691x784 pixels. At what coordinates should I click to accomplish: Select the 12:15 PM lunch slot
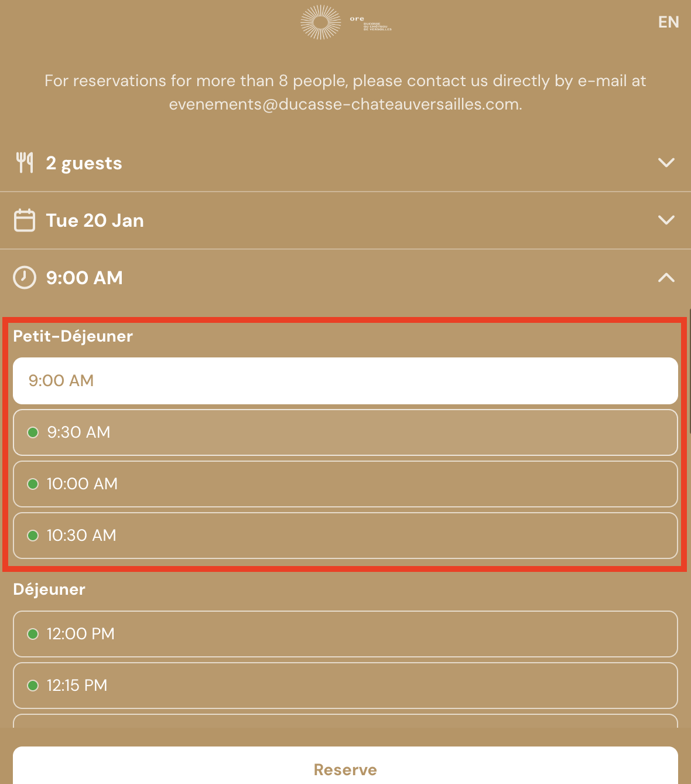345,686
